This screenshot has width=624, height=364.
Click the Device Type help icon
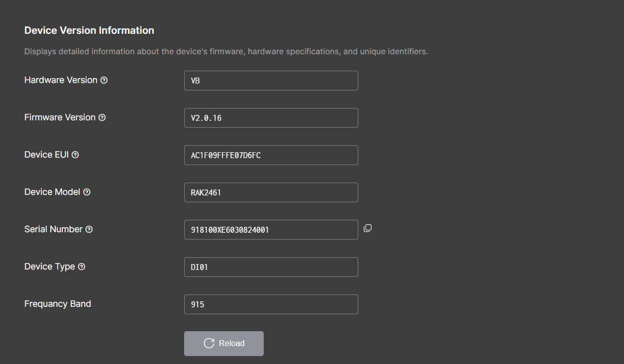coord(82,267)
